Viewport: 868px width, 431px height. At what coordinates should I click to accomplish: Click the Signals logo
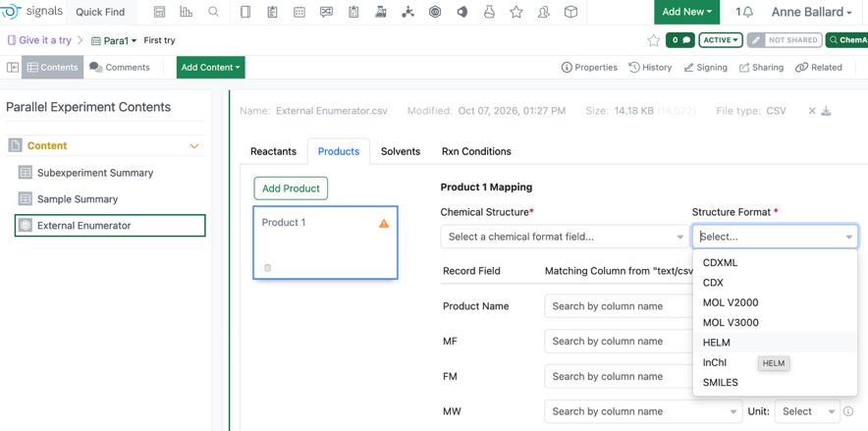pos(31,11)
